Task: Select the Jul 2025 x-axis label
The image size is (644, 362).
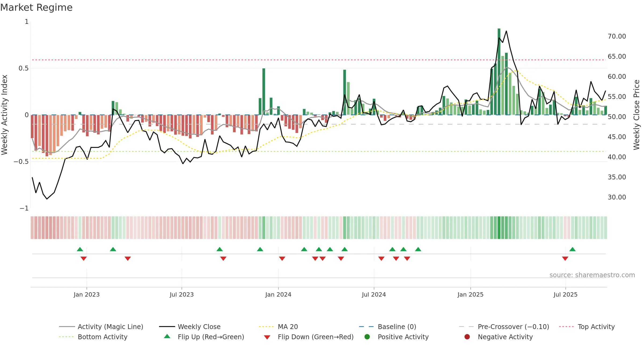Action: point(565,294)
